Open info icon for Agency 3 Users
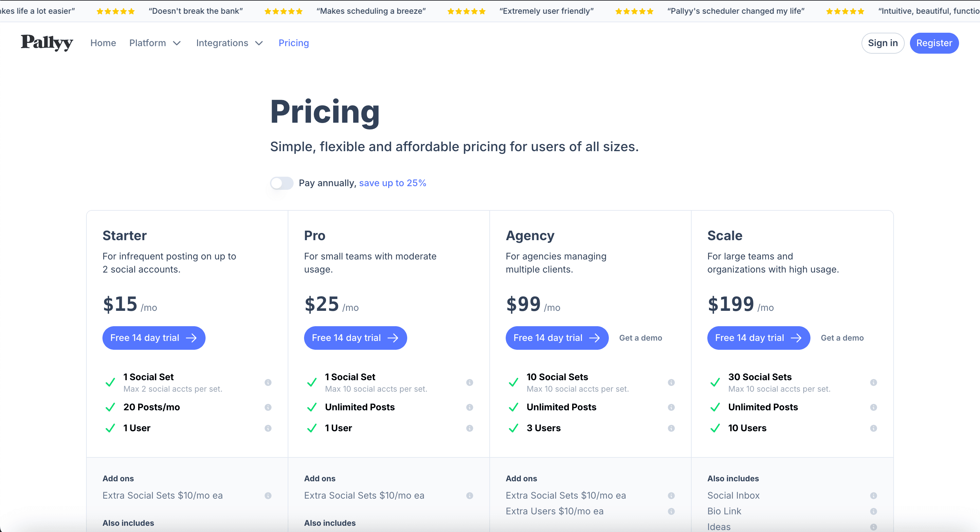 pos(671,428)
